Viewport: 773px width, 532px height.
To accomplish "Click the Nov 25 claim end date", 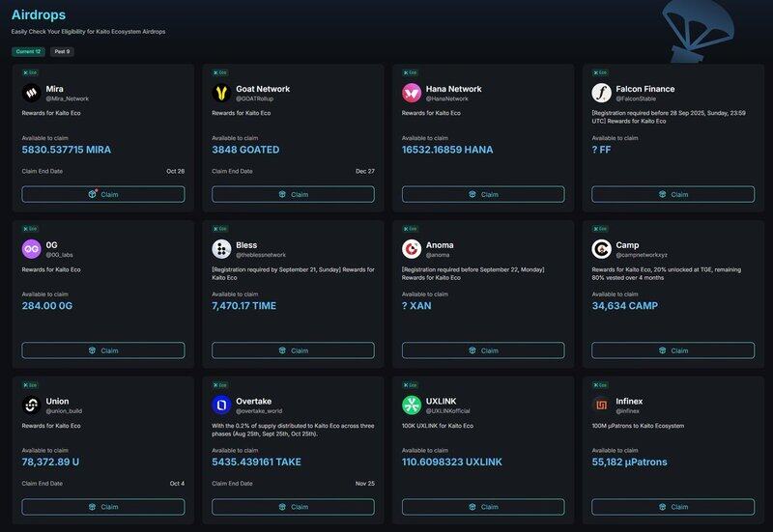I will 365,484.
